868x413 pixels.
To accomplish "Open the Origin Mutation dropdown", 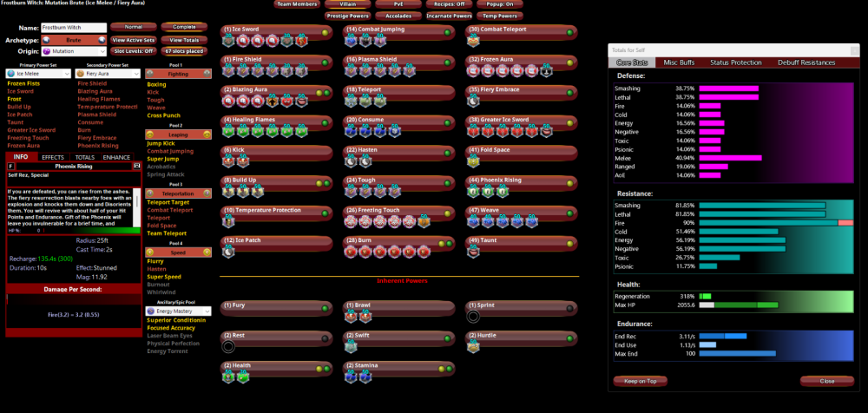I will [x=73, y=51].
